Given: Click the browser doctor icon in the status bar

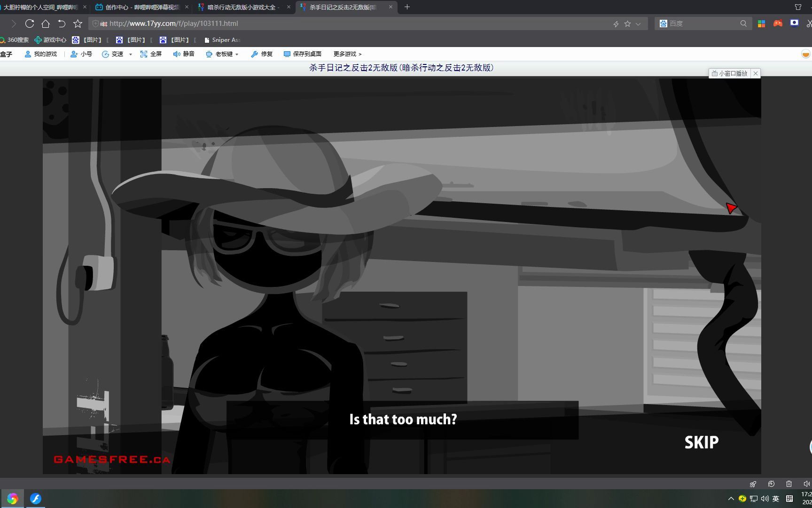Looking at the screenshot, I should pos(771,484).
